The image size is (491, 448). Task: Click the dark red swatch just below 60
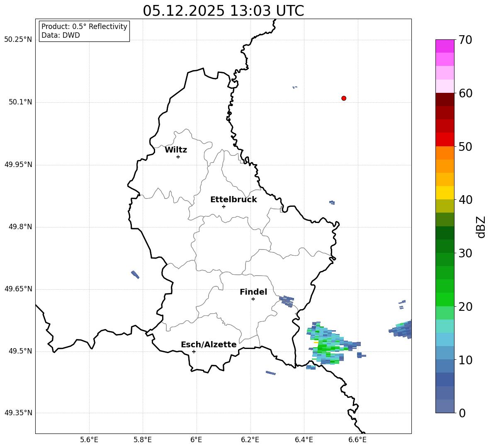click(x=445, y=99)
